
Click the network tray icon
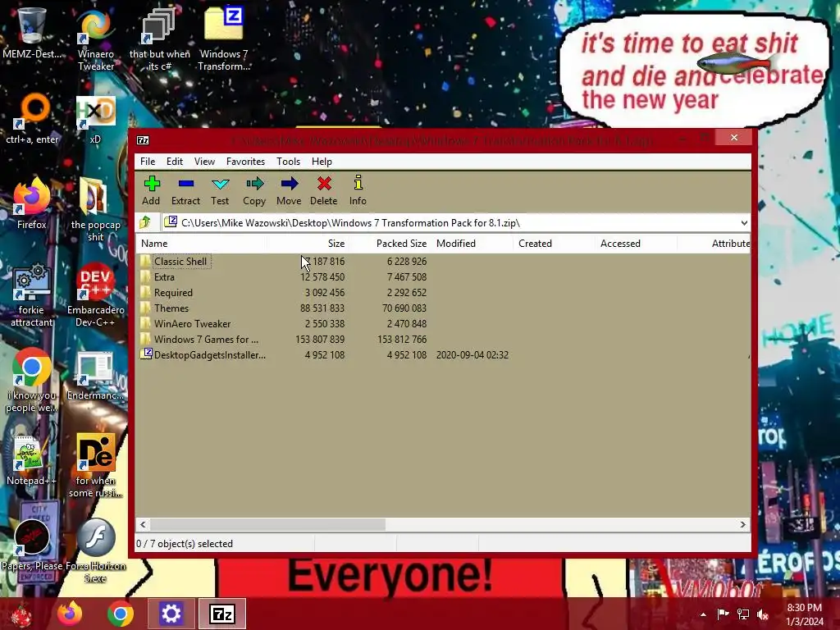[743, 614]
